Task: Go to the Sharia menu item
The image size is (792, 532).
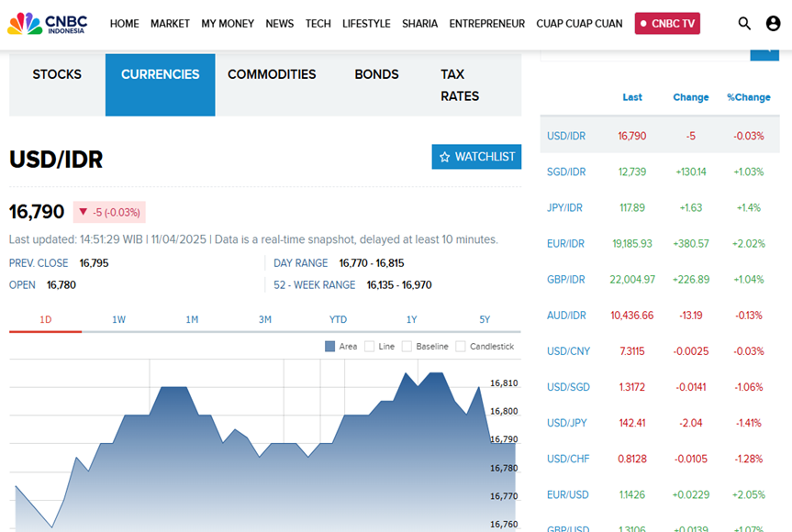Action: pos(419,24)
